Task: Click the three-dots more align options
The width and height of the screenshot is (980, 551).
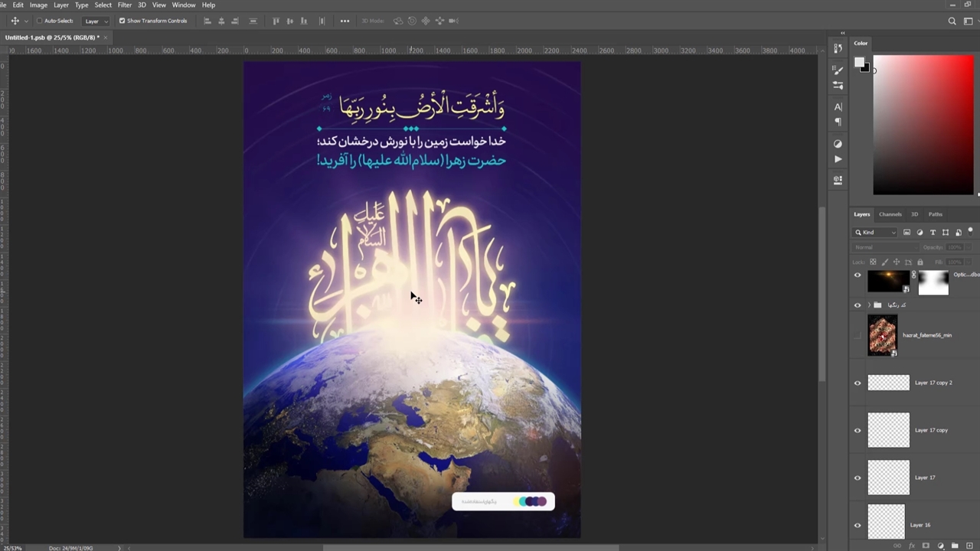Action: (345, 21)
